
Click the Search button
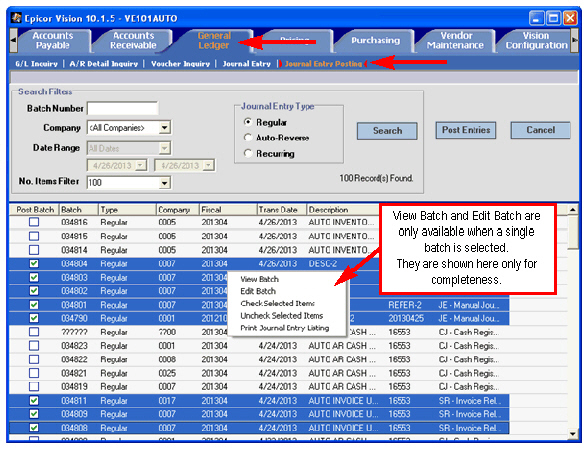point(387,131)
